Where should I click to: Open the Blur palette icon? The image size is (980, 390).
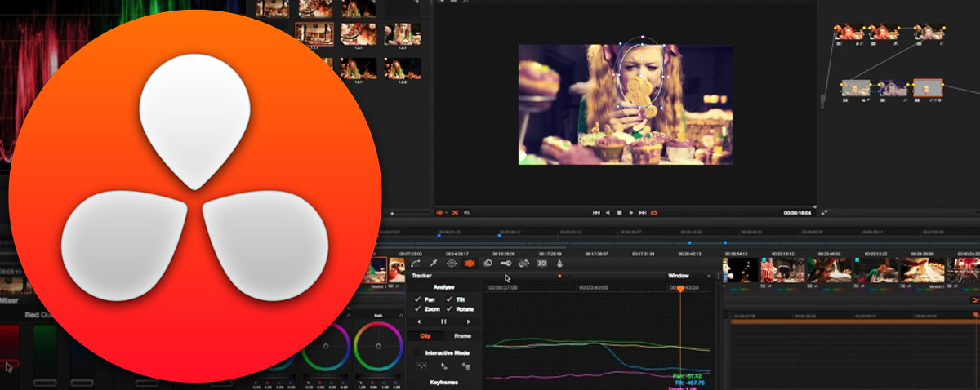coord(488,264)
